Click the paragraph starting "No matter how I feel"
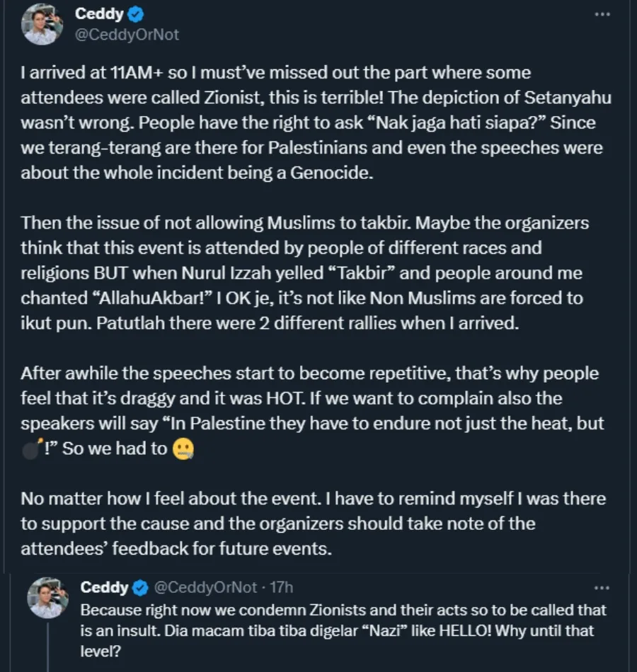Screen dimensions: 637x672 (311, 523)
